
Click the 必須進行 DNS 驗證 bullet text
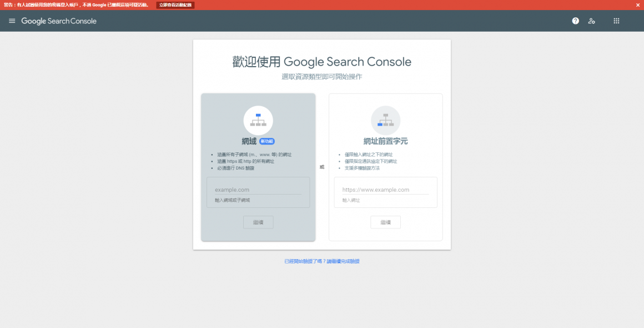click(x=236, y=168)
